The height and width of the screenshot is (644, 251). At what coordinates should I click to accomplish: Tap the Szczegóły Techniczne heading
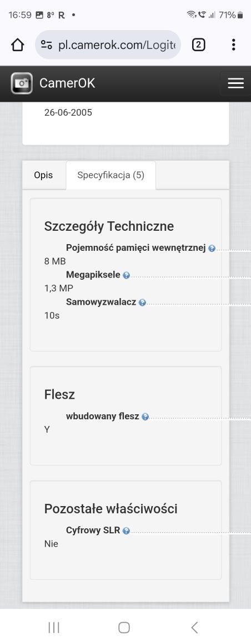tap(109, 226)
